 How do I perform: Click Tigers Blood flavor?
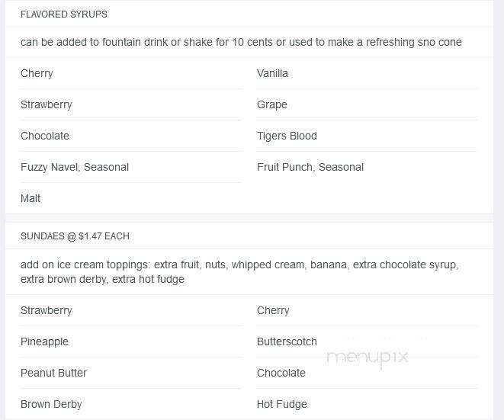[x=287, y=136]
